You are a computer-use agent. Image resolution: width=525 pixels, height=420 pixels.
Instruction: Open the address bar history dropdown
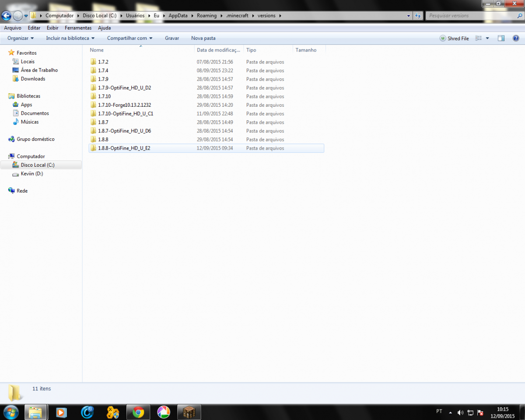coord(409,16)
